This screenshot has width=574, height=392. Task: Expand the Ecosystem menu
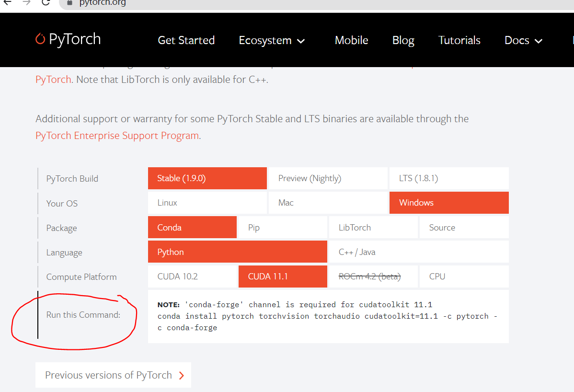272,40
